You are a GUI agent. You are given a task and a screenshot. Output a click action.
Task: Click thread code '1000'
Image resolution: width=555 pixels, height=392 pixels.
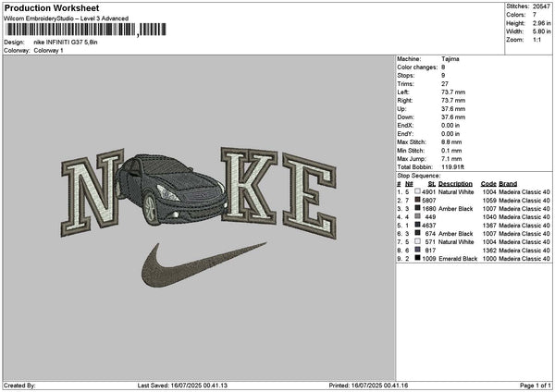click(489, 259)
